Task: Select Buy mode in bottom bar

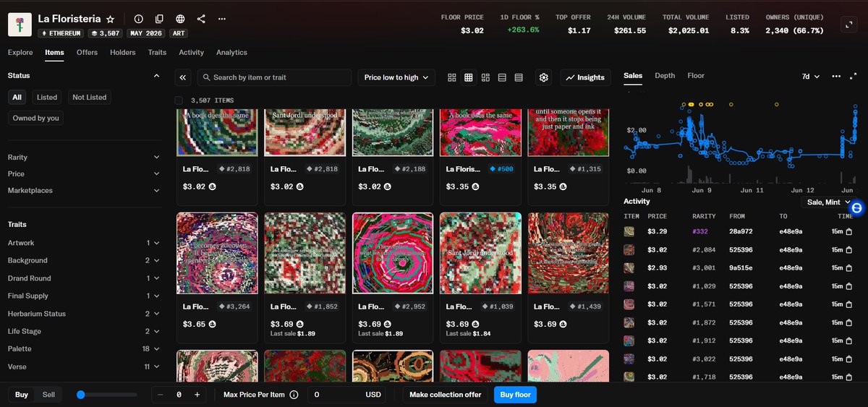Action: click(x=22, y=395)
